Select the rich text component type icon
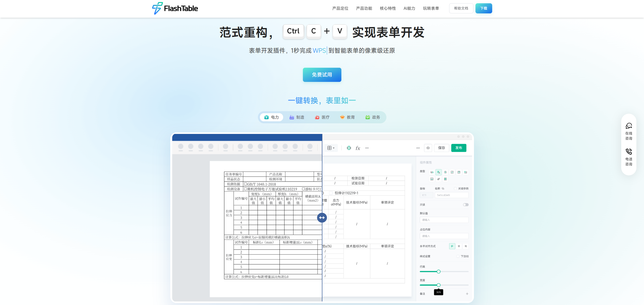This screenshot has width=644, height=305. pyautogui.click(x=466, y=172)
